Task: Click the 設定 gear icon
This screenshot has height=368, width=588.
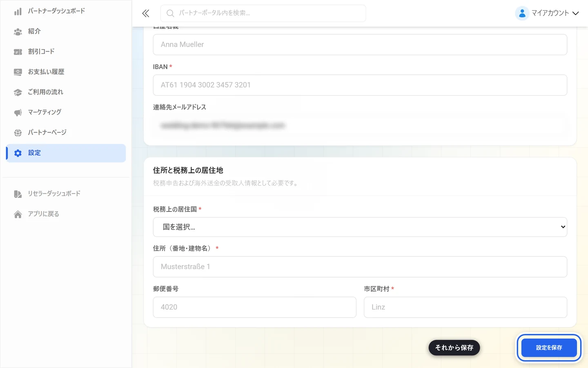Action: point(18,153)
